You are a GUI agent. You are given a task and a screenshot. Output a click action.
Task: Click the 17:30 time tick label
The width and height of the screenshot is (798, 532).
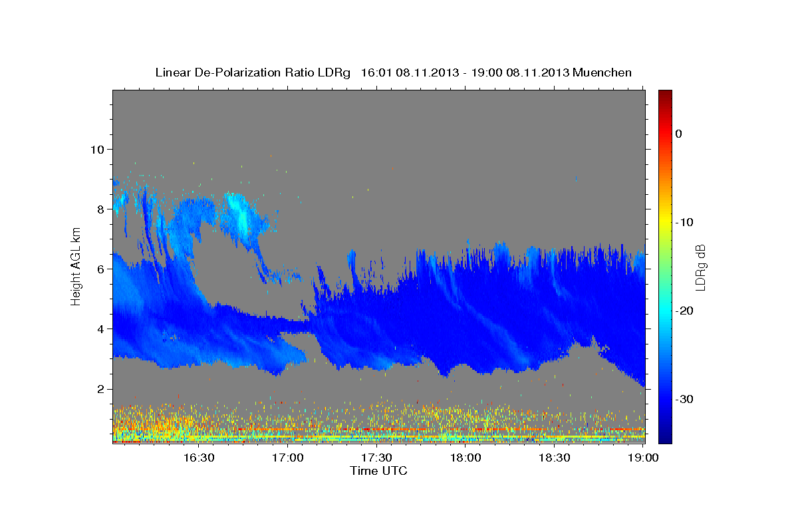[376, 458]
